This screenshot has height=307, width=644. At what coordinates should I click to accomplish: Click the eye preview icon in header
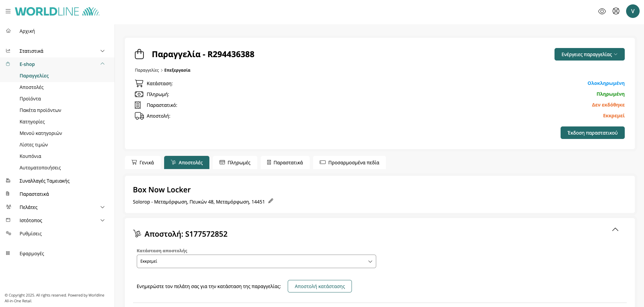(602, 11)
